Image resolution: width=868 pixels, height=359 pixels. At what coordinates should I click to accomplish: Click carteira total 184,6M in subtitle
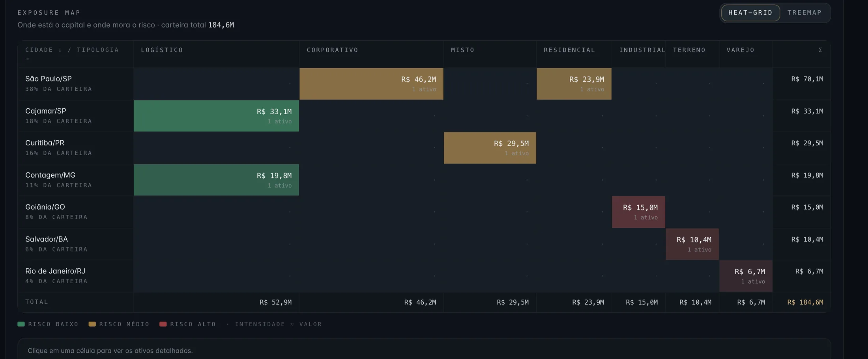click(x=221, y=25)
